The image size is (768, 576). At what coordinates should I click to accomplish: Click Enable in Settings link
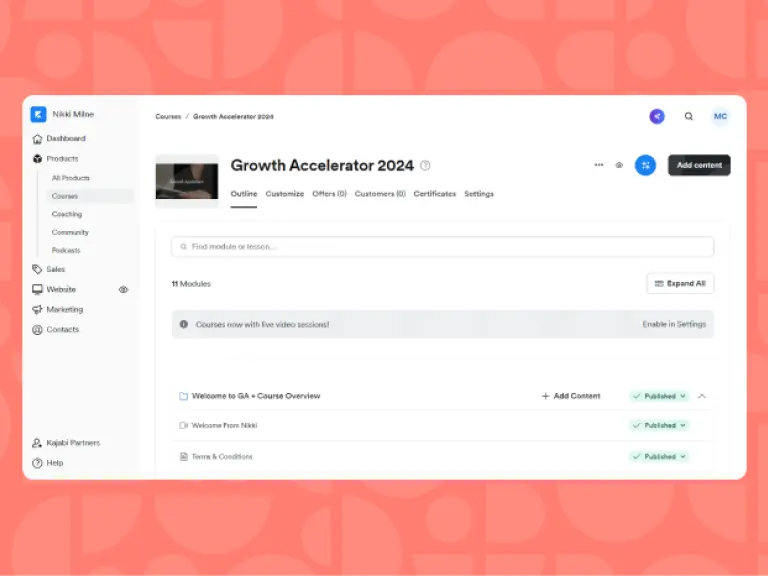(674, 324)
